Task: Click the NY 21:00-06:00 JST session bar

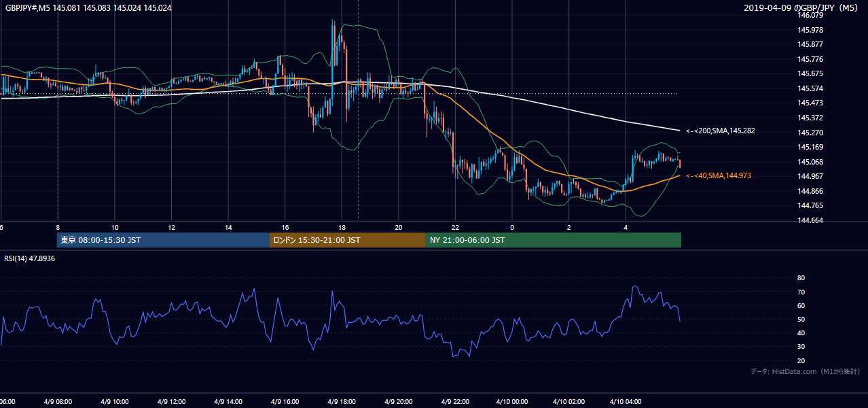Action: (554, 240)
